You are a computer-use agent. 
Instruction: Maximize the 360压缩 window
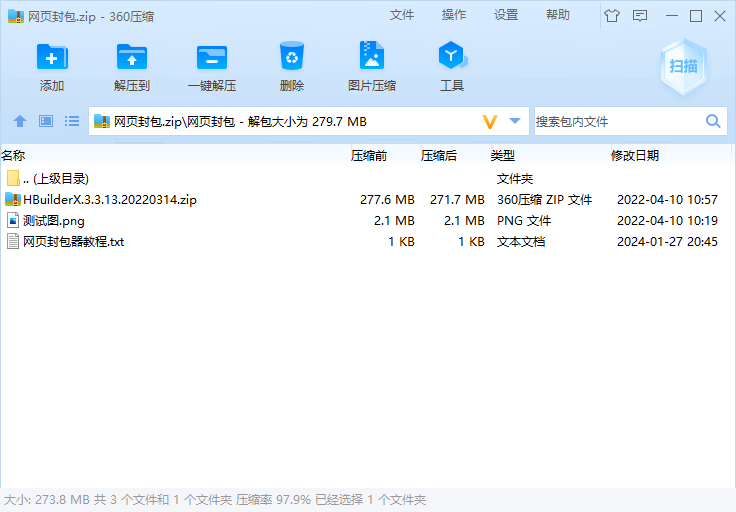[696, 16]
